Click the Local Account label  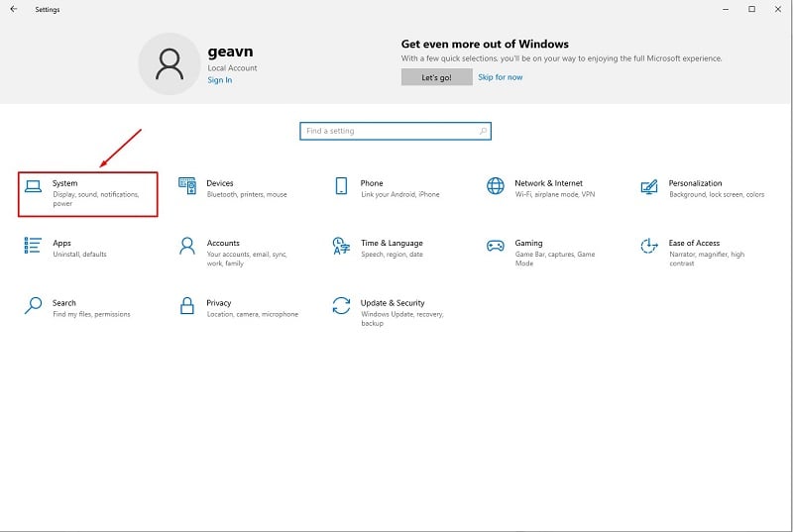click(232, 67)
